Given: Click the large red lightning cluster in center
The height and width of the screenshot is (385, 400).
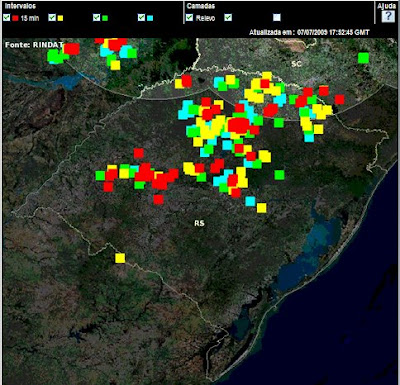Looking at the screenshot, I should (x=239, y=125).
